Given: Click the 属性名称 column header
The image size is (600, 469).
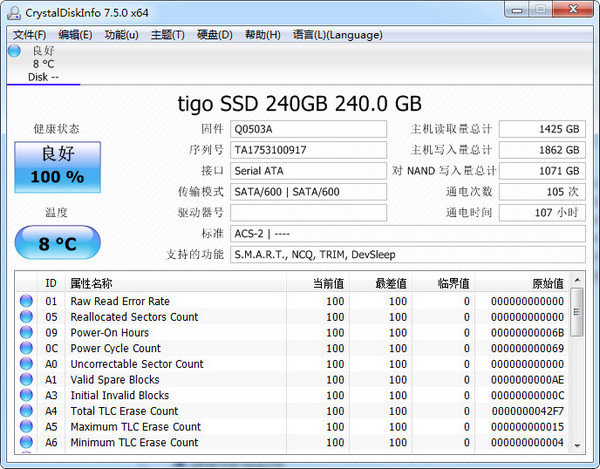Looking at the screenshot, I should tap(92, 283).
